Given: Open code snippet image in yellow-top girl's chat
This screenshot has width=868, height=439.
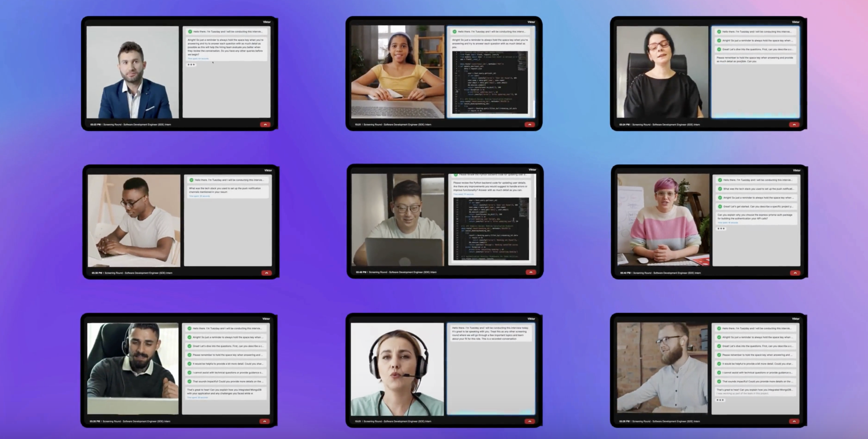Looking at the screenshot, I should click(490, 82).
